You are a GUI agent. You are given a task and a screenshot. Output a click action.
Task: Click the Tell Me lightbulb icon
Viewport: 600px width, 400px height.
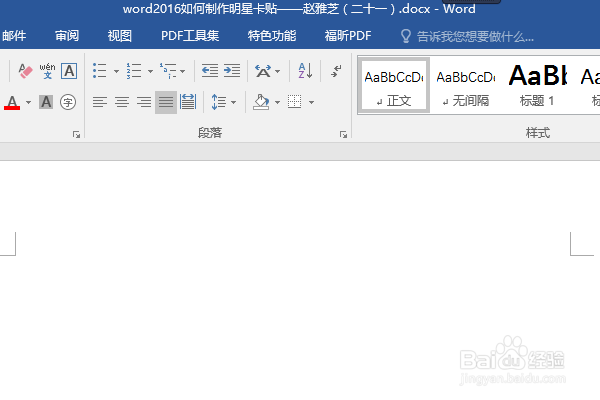[x=406, y=37]
